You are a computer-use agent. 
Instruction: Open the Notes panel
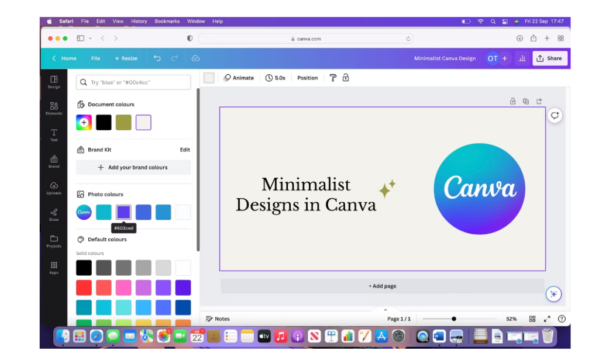(x=218, y=318)
